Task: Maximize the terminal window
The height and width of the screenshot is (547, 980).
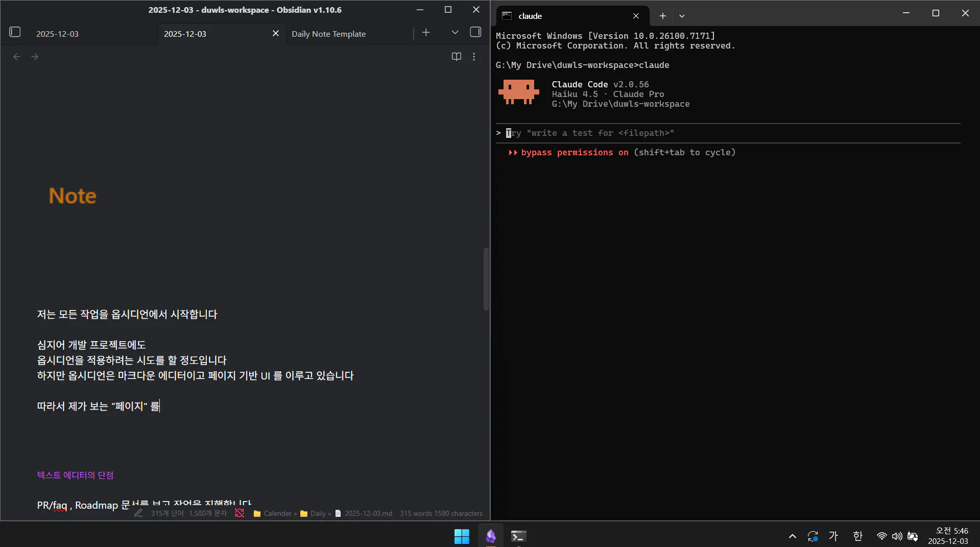Action: pyautogui.click(x=936, y=13)
